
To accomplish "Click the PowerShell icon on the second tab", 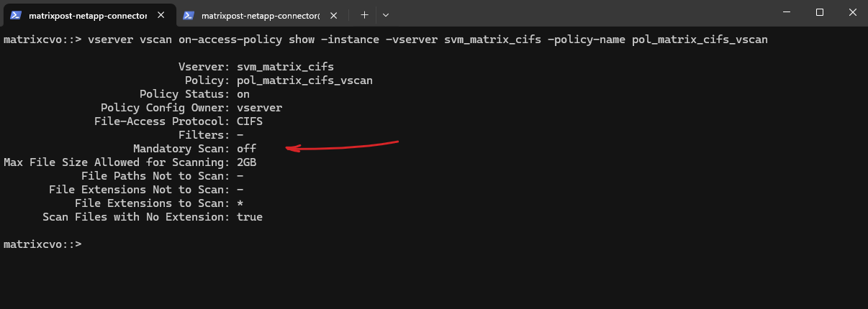I will click(189, 14).
